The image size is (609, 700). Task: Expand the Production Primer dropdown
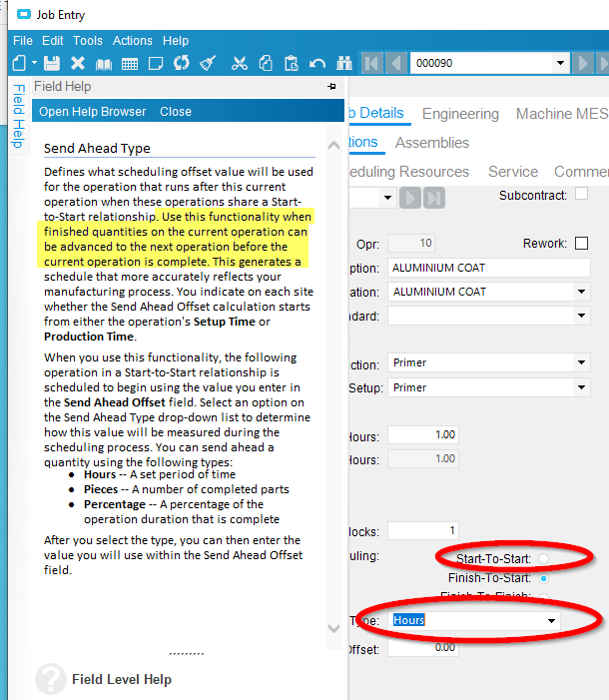(581, 362)
